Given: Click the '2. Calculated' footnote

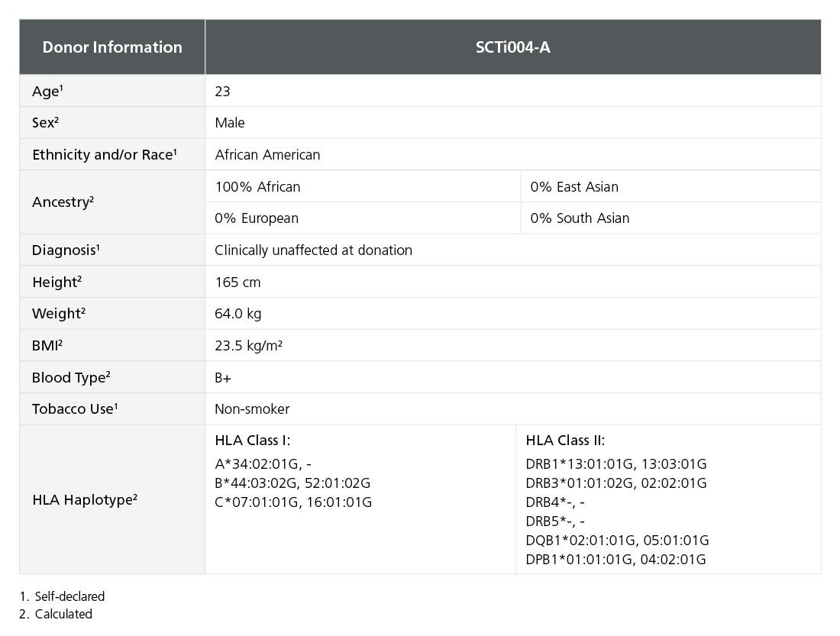Looking at the screenshot, I should [56, 614].
